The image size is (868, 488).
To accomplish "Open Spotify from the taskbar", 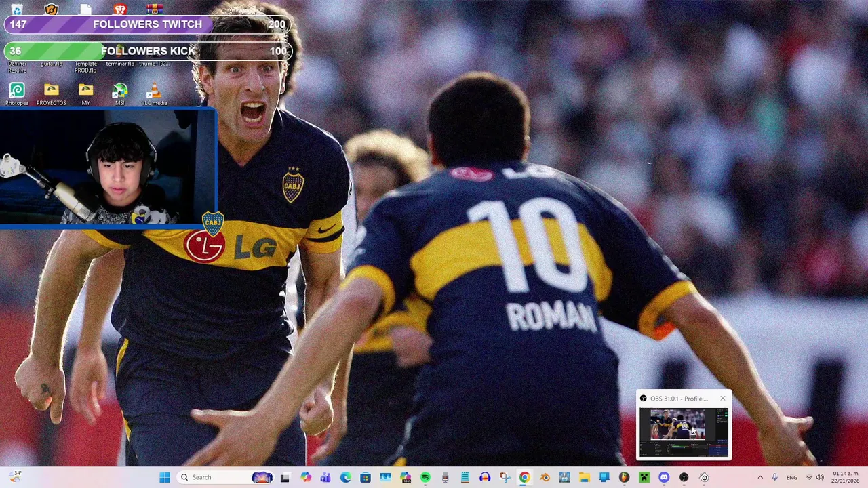I will click(425, 477).
